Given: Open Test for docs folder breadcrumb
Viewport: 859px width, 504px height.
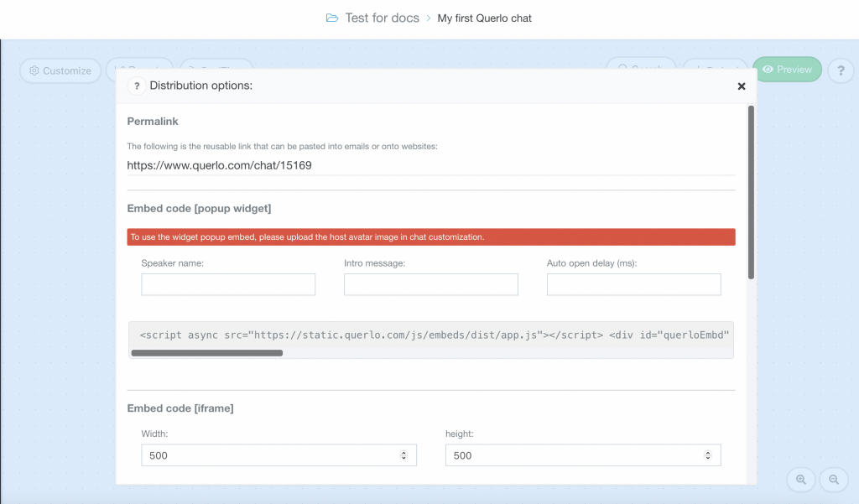Looking at the screenshot, I should (382, 18).
